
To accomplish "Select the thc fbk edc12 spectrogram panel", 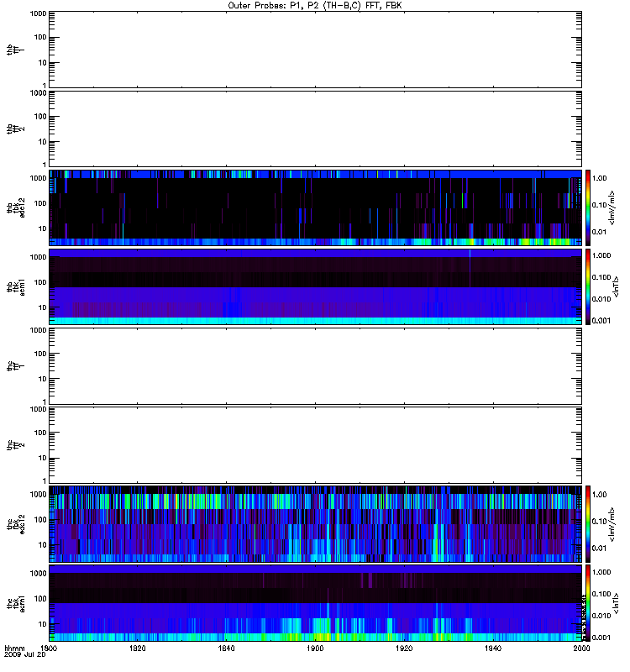I will tap(316, 524).
